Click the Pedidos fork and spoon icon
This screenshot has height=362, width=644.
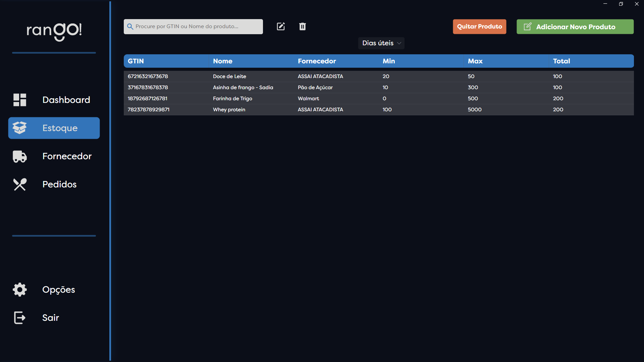(x=20, y=184)
